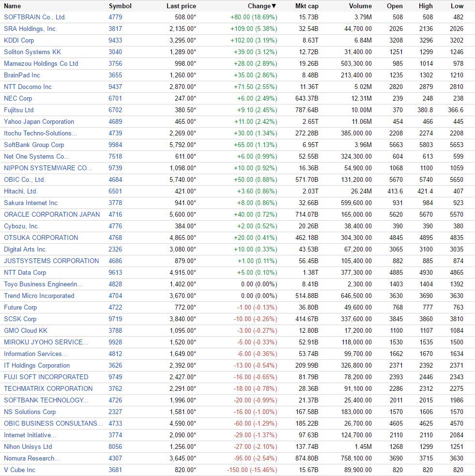The height and width of the screenshot is (476, 475).
Task: Click symbol 6701 for NEC
Action: pos(115,98)
